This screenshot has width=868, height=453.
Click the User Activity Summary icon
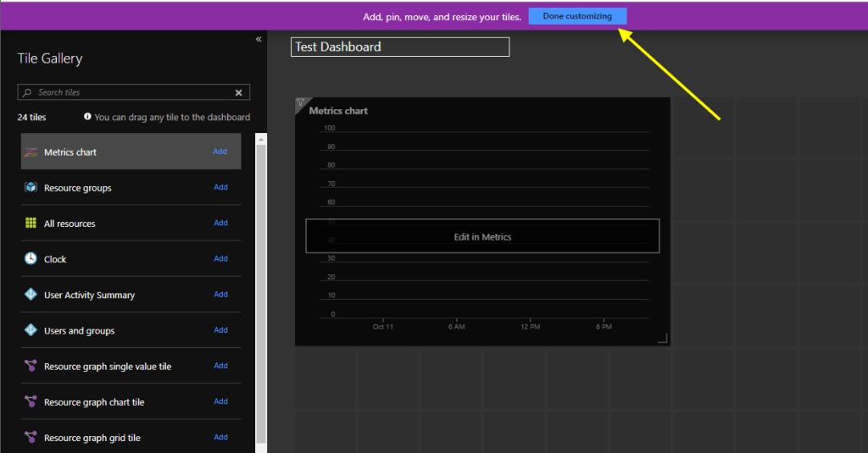point(31,295)
